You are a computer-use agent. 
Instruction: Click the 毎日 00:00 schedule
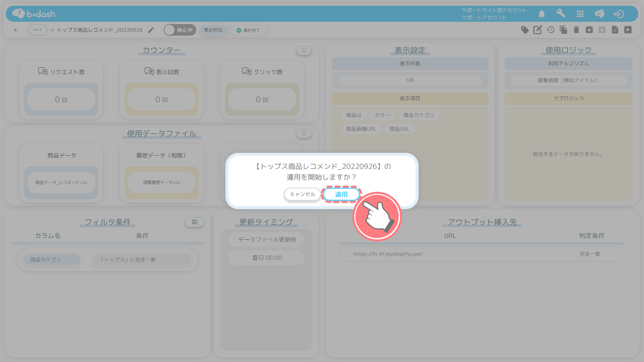coord(267,258)
